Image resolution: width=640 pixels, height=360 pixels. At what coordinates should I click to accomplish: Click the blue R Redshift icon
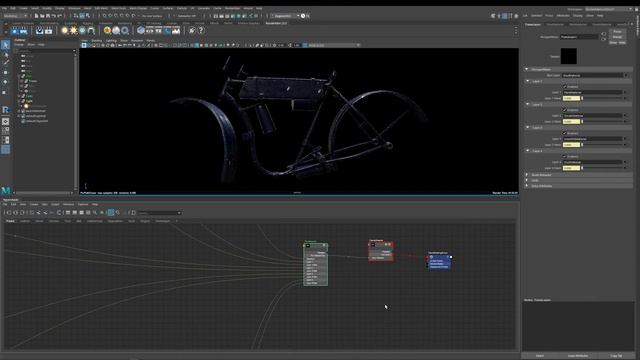coord(5,110)
